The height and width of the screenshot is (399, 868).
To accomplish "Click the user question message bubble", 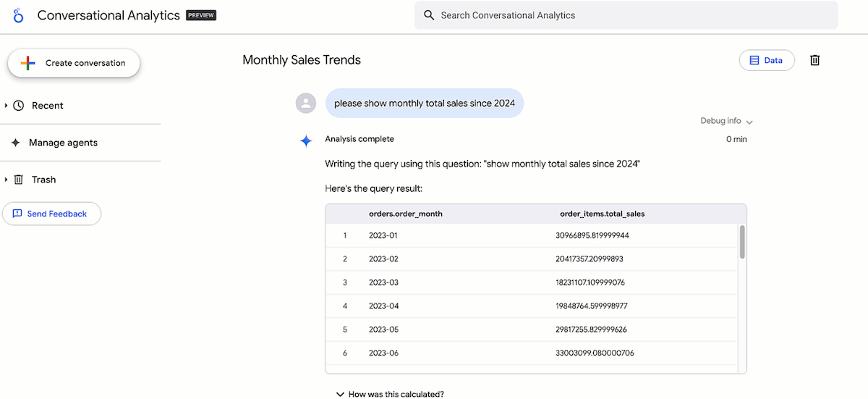I will (425, 104).
